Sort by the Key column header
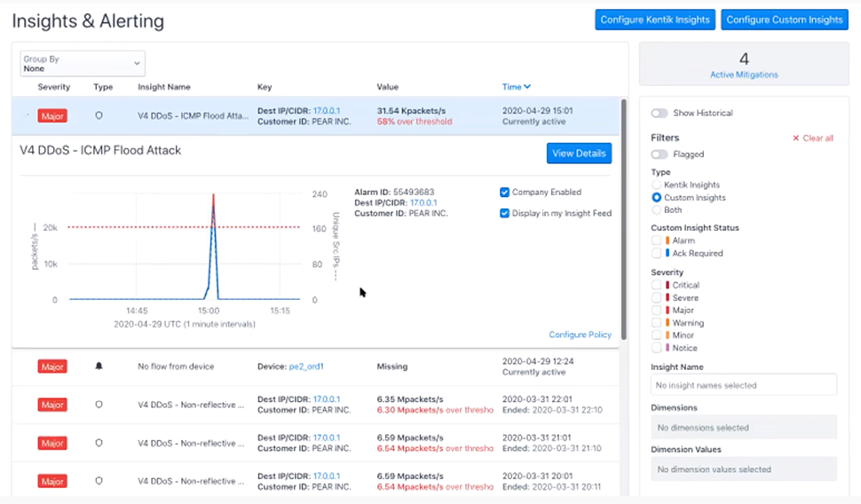 point(265,87)
